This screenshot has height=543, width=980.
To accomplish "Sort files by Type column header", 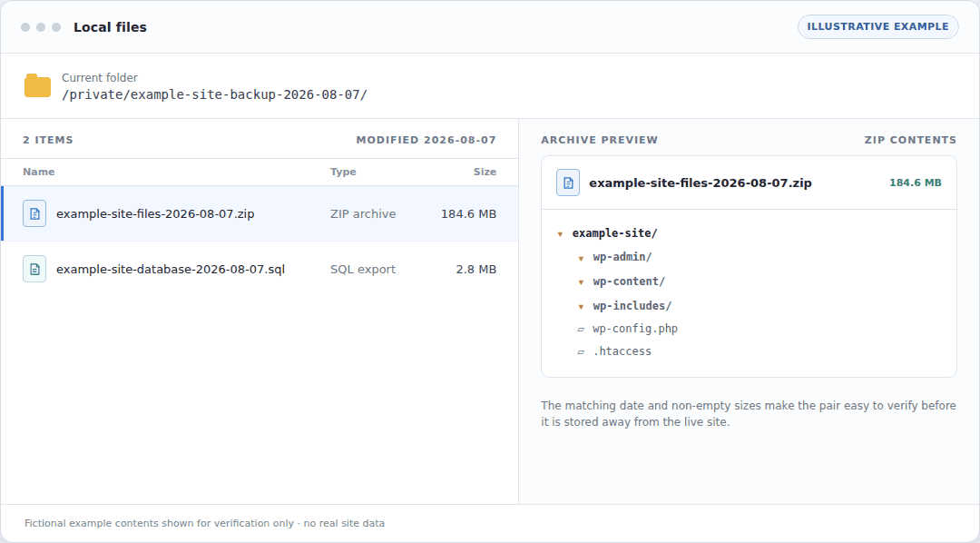I will click(x=343, y=172).
